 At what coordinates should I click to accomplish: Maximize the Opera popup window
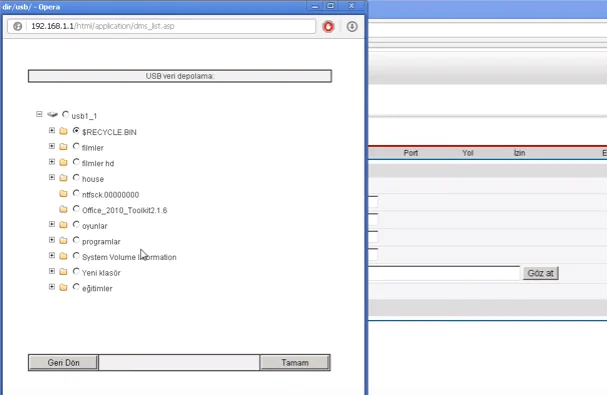click(x=331, y=6)
